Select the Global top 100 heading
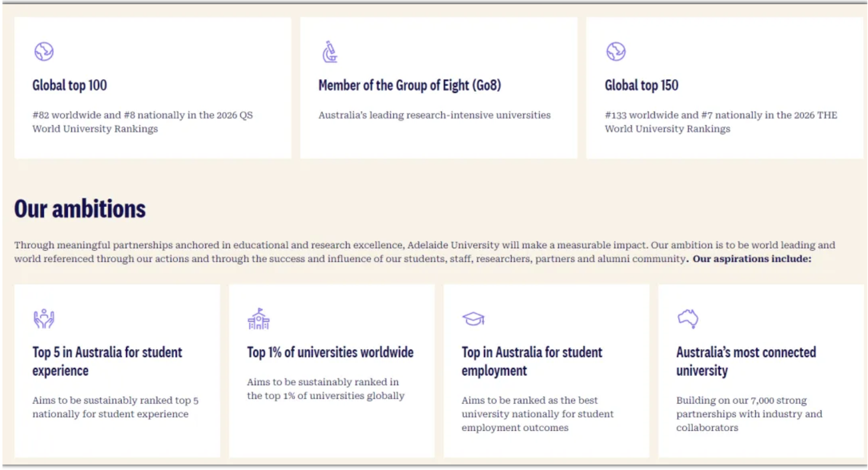 [70, 85]
